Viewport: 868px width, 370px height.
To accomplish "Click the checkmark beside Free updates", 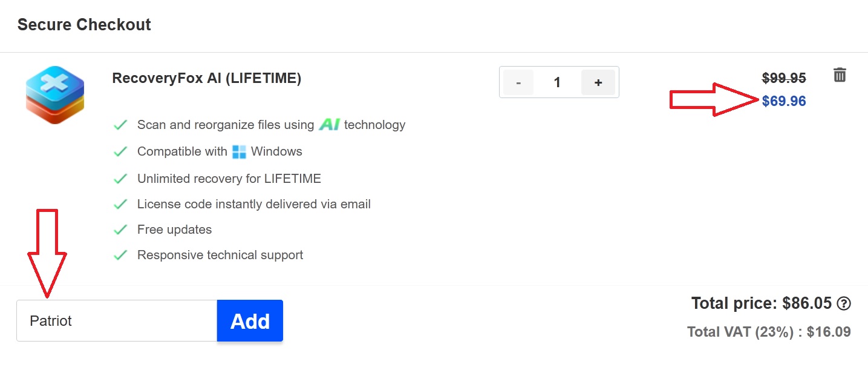I will click(120, 229).
